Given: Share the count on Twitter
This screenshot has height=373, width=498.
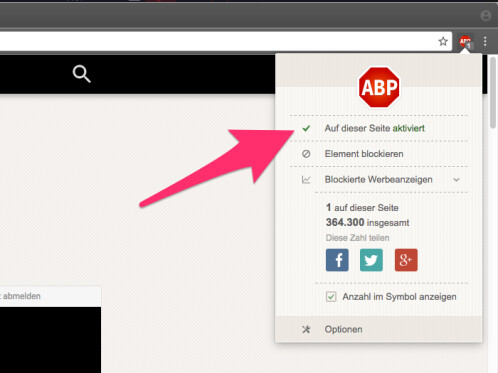Looking at the screenshot, I should point(371,260).
